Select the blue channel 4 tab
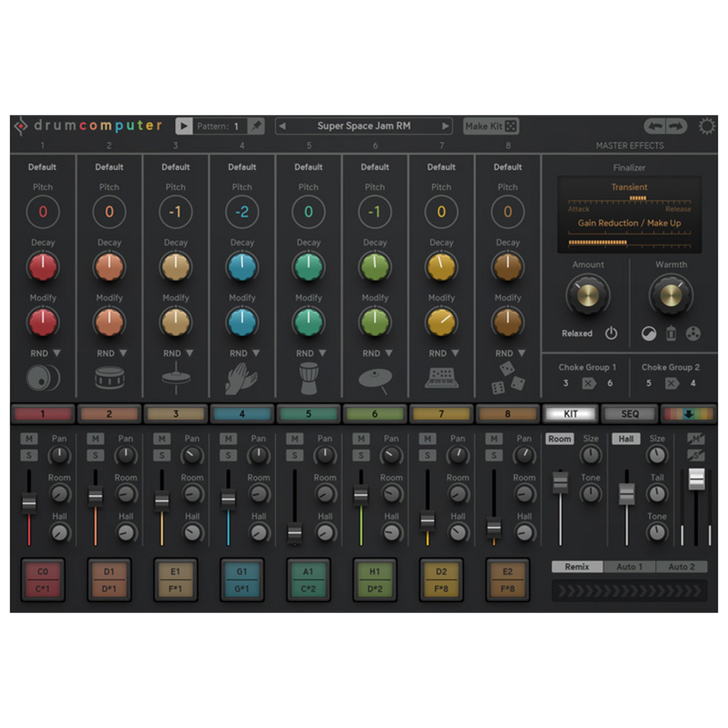This screenshot has height=728, width=728. (x=242, y=414)
